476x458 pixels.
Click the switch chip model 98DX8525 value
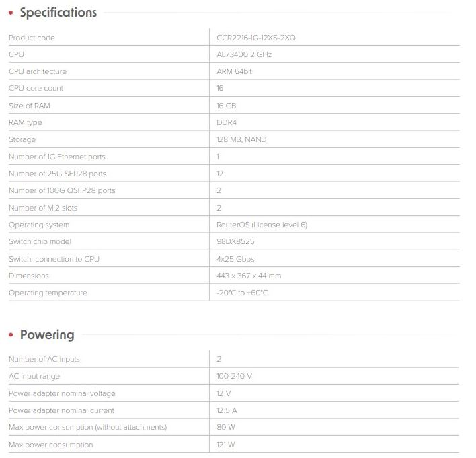pyautogui.click(x=235, y=241)
